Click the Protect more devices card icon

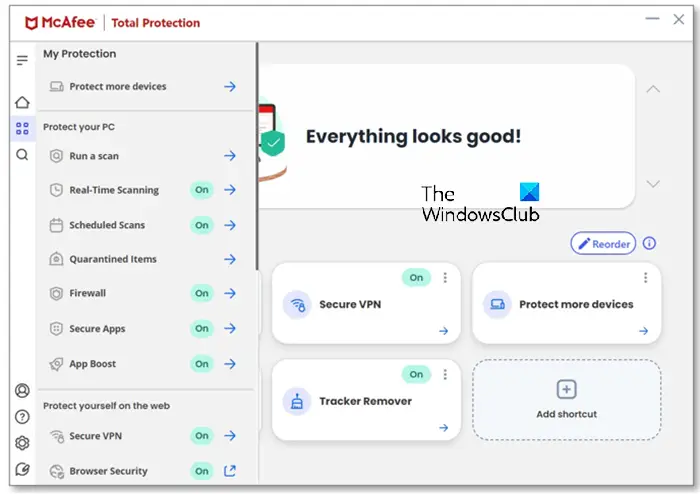pos(497,305)
